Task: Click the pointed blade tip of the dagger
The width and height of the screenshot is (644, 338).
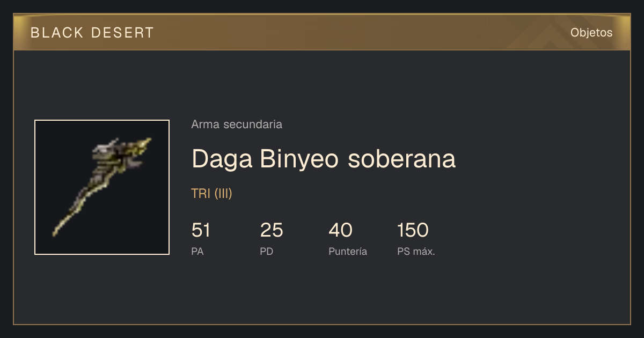Action: (x=58, y=230)
